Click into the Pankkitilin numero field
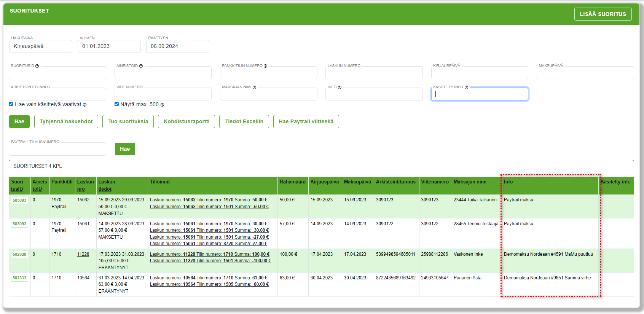The width and height of the screenshot is (644, 314). pos(269,73)
